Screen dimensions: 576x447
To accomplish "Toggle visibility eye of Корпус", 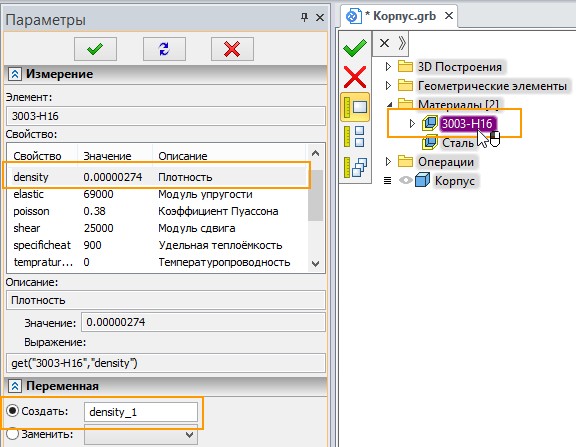I will [406, 180].
